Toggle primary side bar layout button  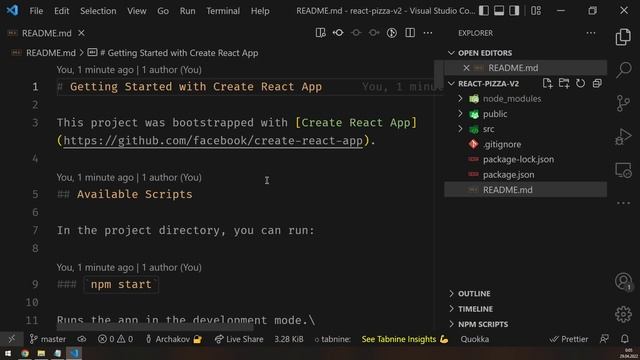[x=484, y=11]
